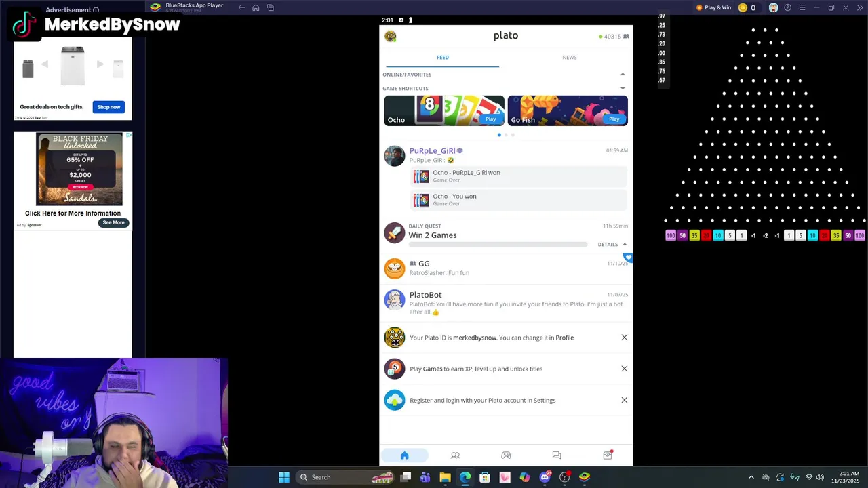Click the PlatoBot avatar icon
868x488 pixels.
[x=394, y=300]
